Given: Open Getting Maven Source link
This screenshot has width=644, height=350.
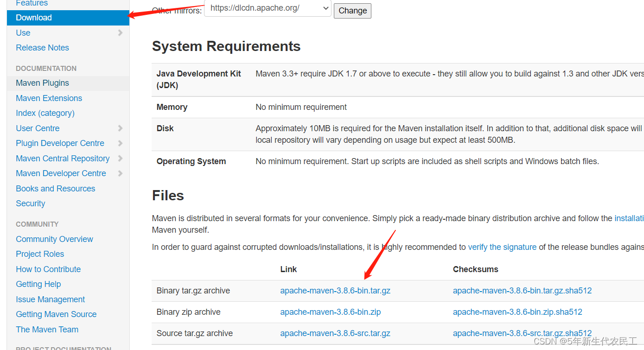Looking at the screenshot, I should coord(56,314).
